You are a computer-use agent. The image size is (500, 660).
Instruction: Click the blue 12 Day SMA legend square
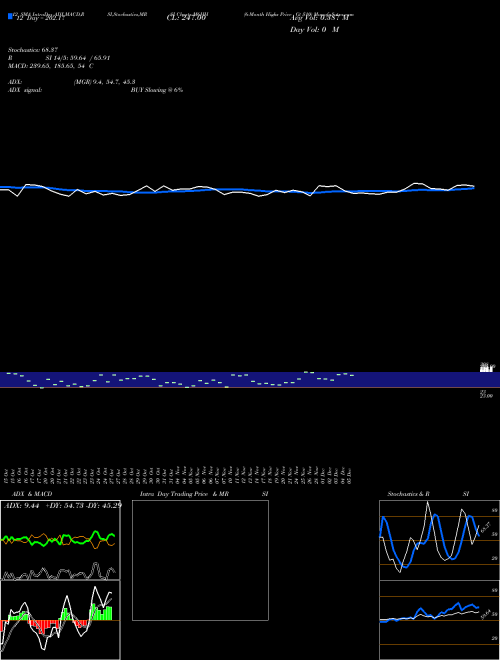(x=10, y=16)
